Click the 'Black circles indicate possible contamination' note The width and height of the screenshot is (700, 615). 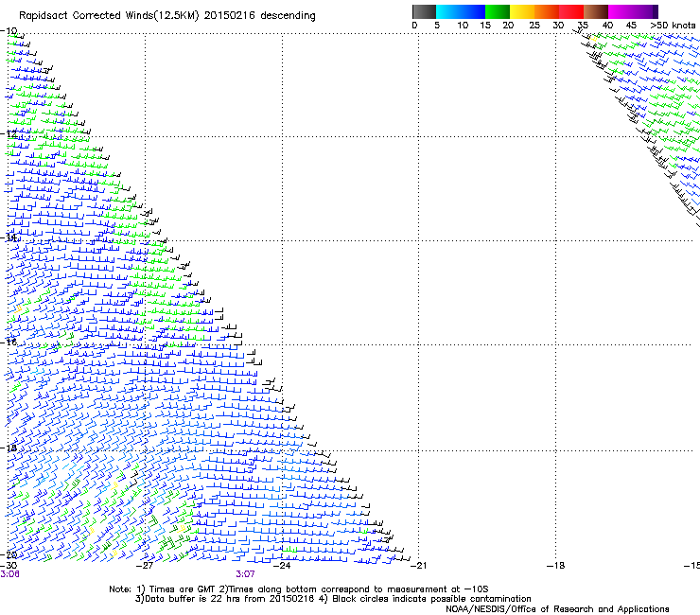(425, 599)
